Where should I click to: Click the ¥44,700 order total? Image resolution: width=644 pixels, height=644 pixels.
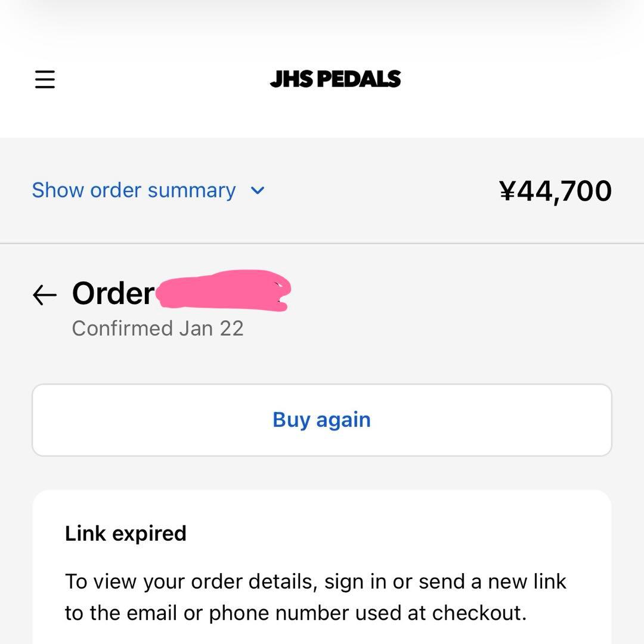coord(555,191)
